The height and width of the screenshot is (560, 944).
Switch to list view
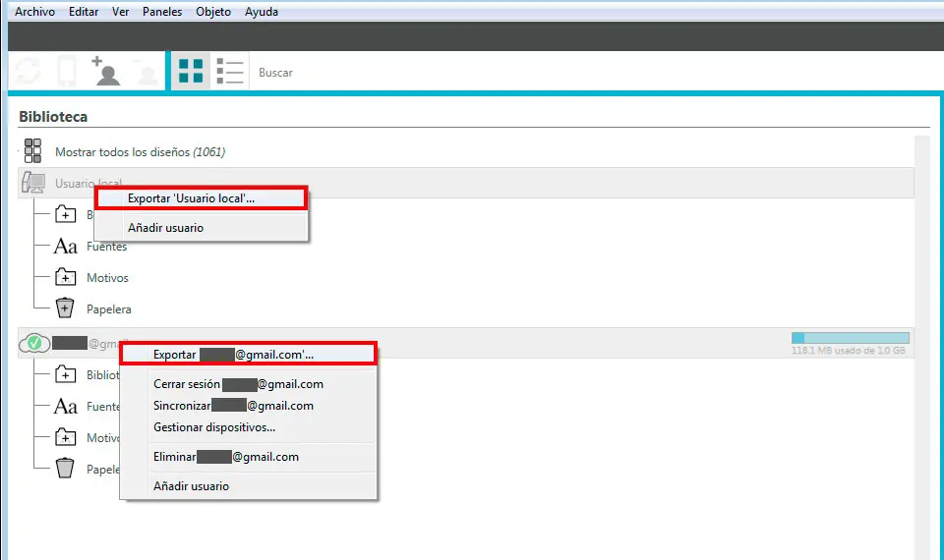229,72
